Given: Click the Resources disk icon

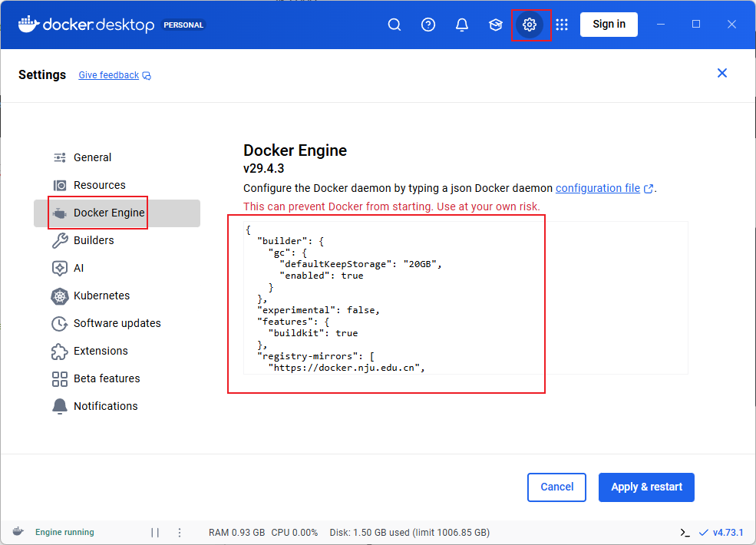Looking at the screenshot, I should [60, 185].
